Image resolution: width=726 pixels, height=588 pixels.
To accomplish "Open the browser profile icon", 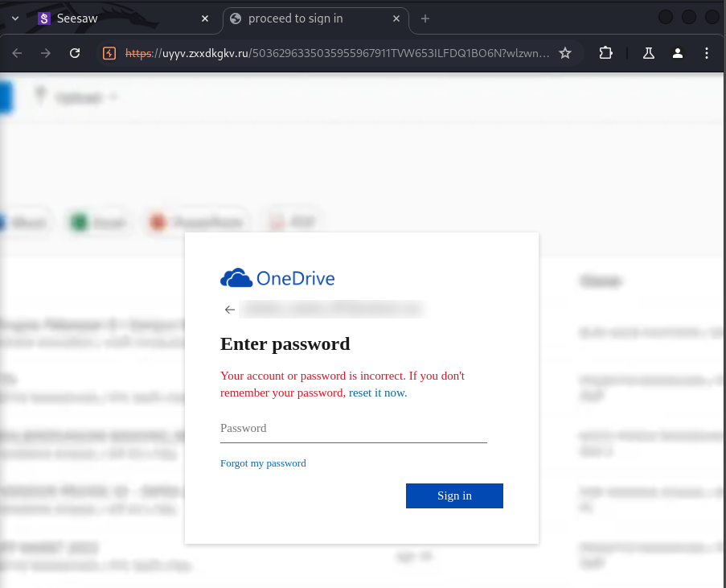I will 678,53.
